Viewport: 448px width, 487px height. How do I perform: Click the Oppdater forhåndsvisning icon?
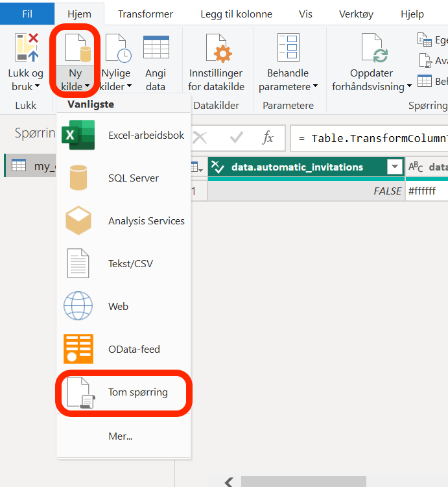pyautogui.click(x=375, y=48)
